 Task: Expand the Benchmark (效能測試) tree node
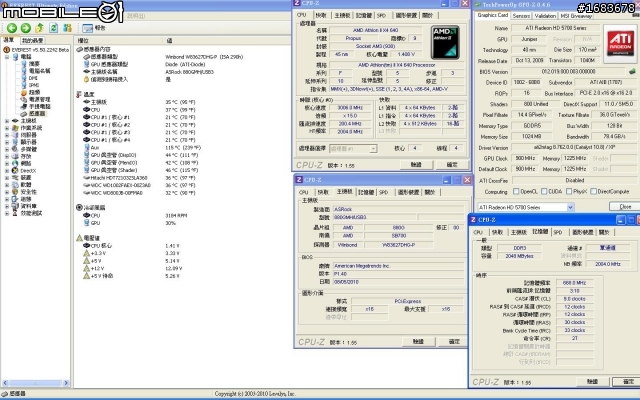click(x=7, y=213)
